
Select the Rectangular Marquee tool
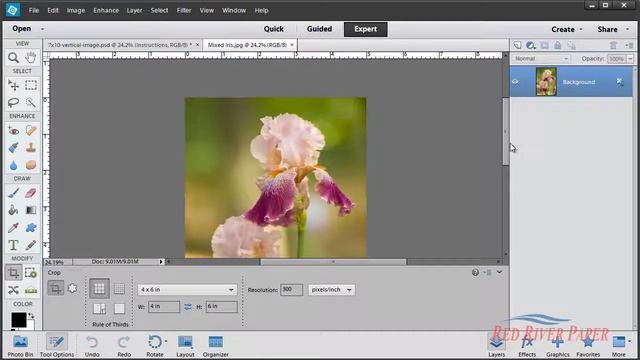[x=31, y=85]
